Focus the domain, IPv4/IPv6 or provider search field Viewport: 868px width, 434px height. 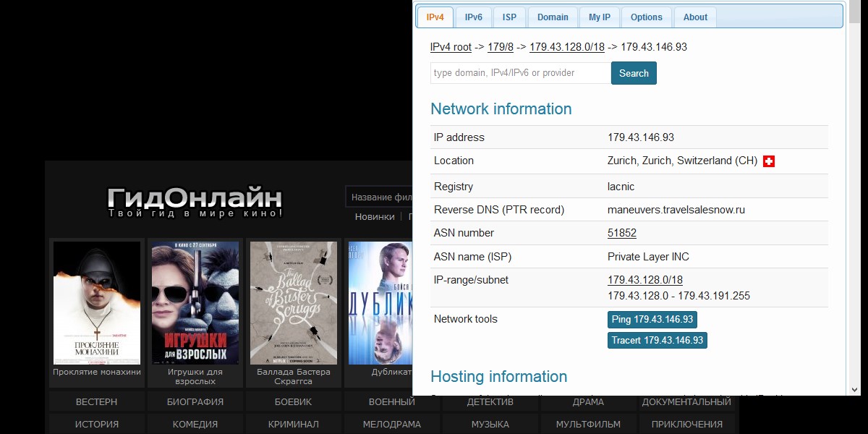click(521, 73)
